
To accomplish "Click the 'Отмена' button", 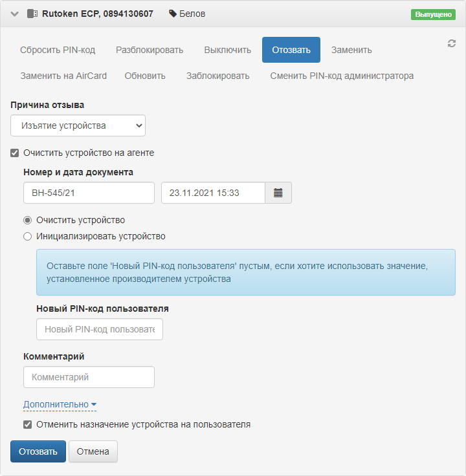I will 93,451.
